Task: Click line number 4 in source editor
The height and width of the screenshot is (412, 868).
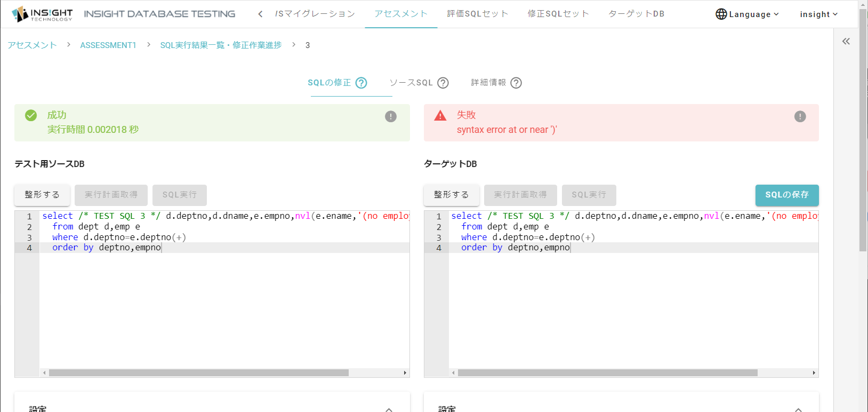Action: [29, 248]
